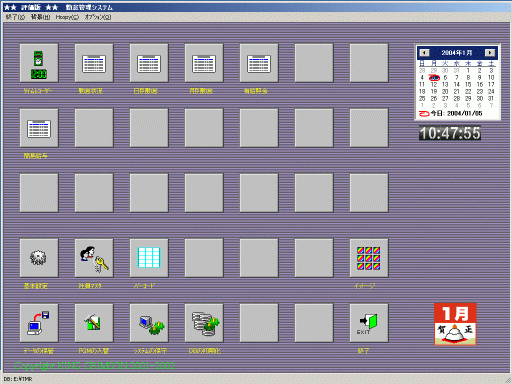512x384 pixels.
Task: Open the system maintenance icon
Action: (x=149, y=323)
